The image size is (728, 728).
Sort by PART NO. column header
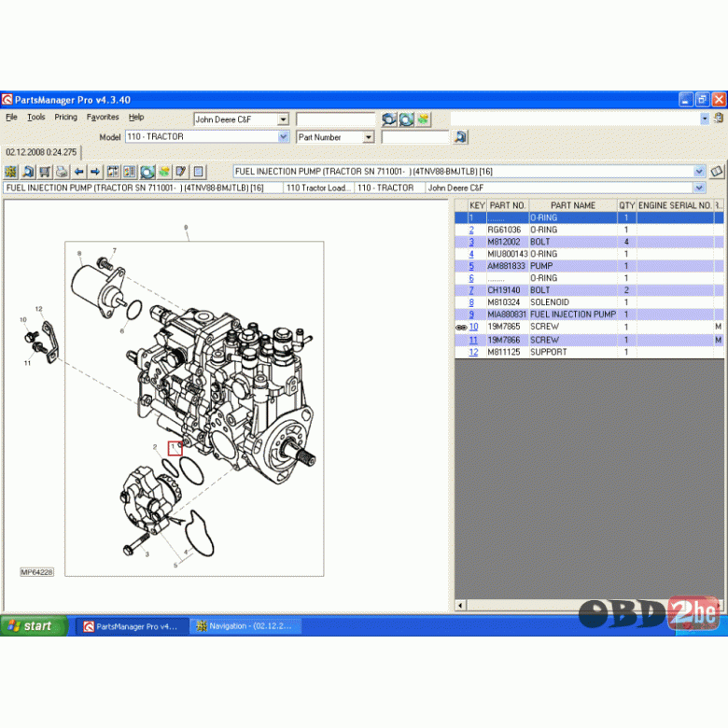pyautogui.click(x=508, y=205)
